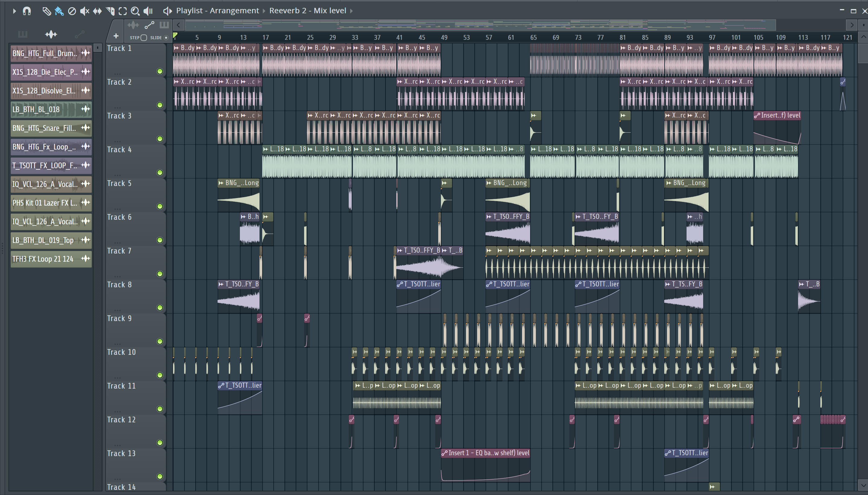Show automation clips in the picker panel

[x=80, y=34]
